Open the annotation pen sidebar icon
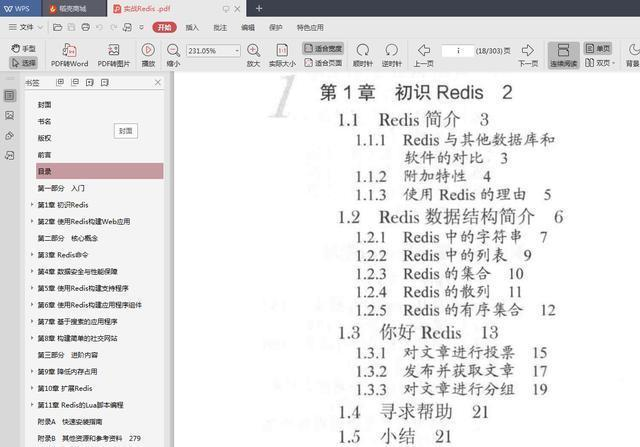The image size is (640, 447). point(9,136)
